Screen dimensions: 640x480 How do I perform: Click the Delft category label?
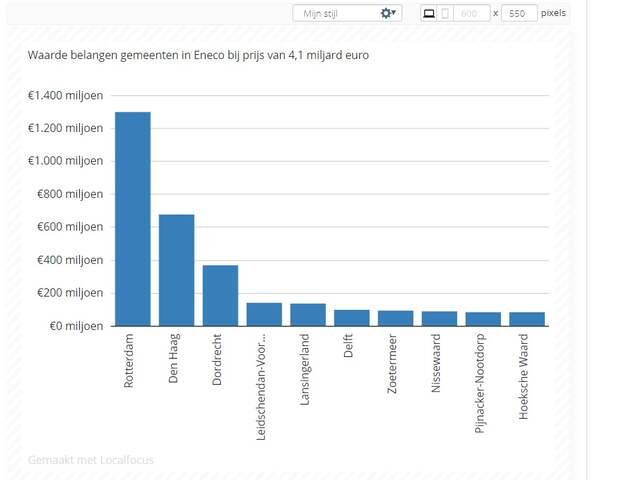coord(348,346)
